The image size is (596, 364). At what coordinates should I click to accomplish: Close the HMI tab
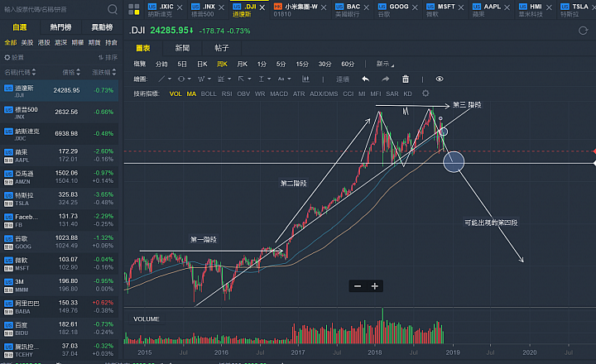click(549, 7)
